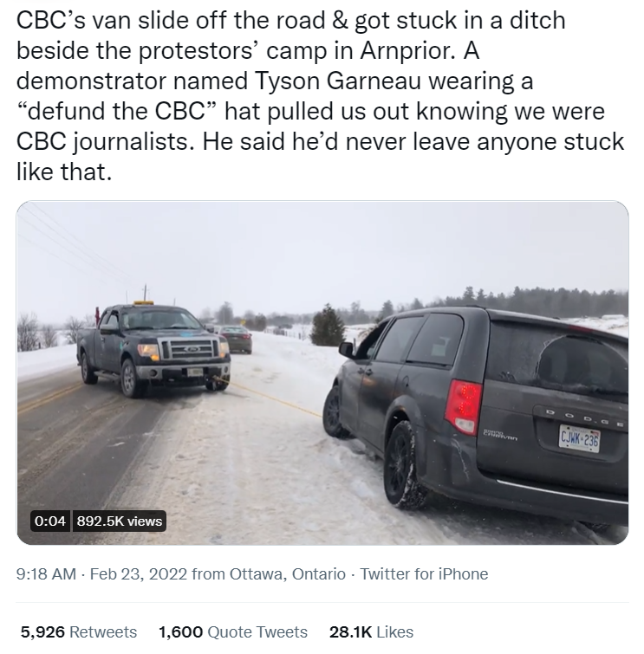Image resolution: width=644 pixels, height=654 pixels.
Task: Click the 892.5K views badge
Action: [120, 521]
